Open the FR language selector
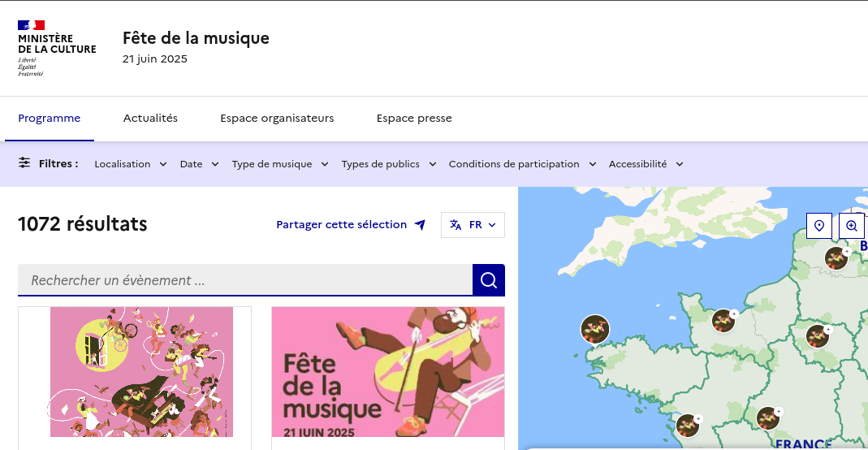The height and width of the screenshot is (450, 868). point(473,225)
